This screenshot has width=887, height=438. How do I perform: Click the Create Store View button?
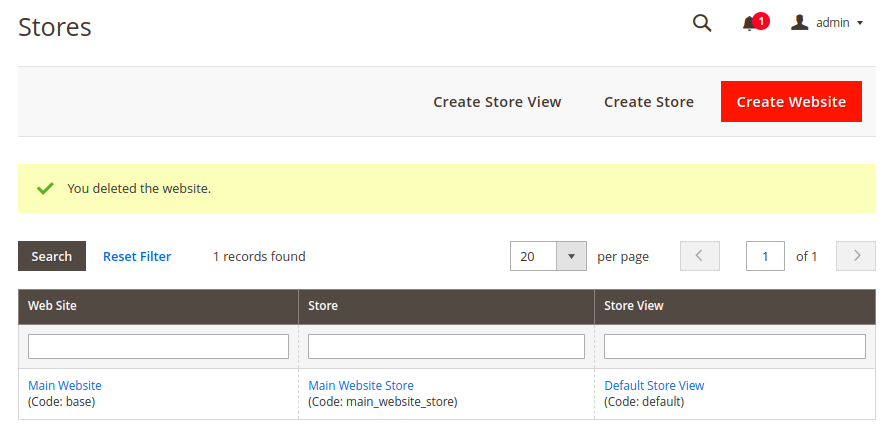497,102
